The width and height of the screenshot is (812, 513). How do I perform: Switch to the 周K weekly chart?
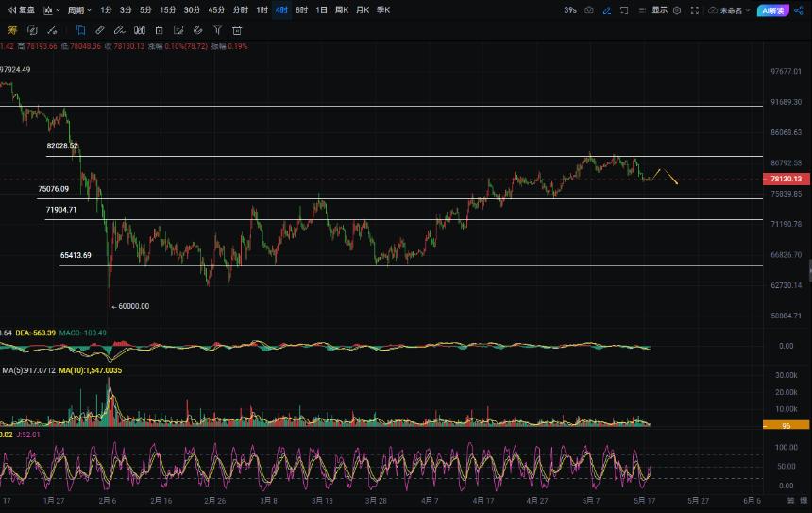click(x=342, y=9)
